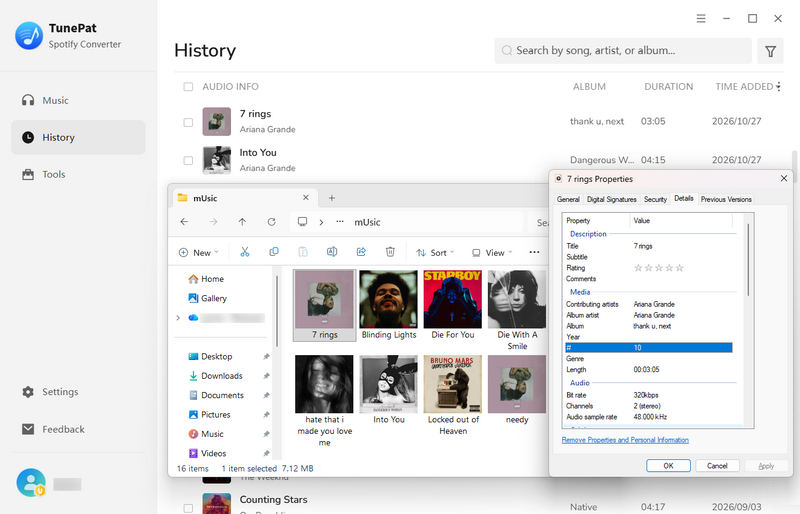Check the box for 7 rings row

[x=188, y=123]
